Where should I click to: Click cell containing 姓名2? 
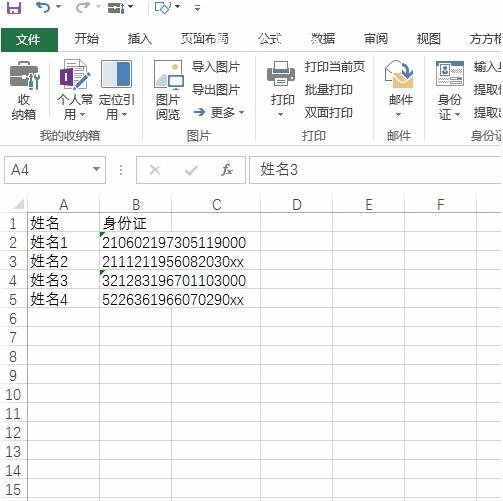(63, 261)
